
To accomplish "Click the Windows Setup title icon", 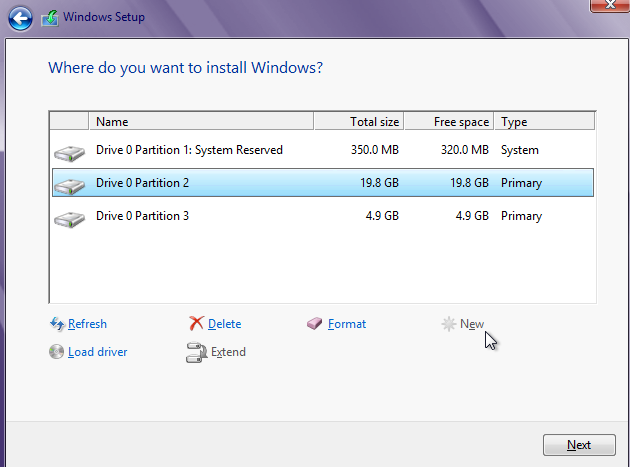I will point(50,18).
